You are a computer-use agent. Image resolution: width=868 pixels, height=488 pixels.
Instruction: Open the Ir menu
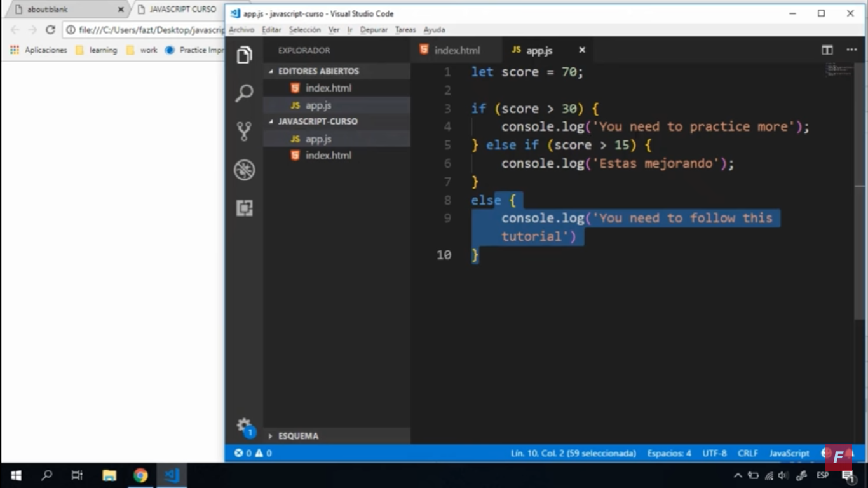pos(350,30)
